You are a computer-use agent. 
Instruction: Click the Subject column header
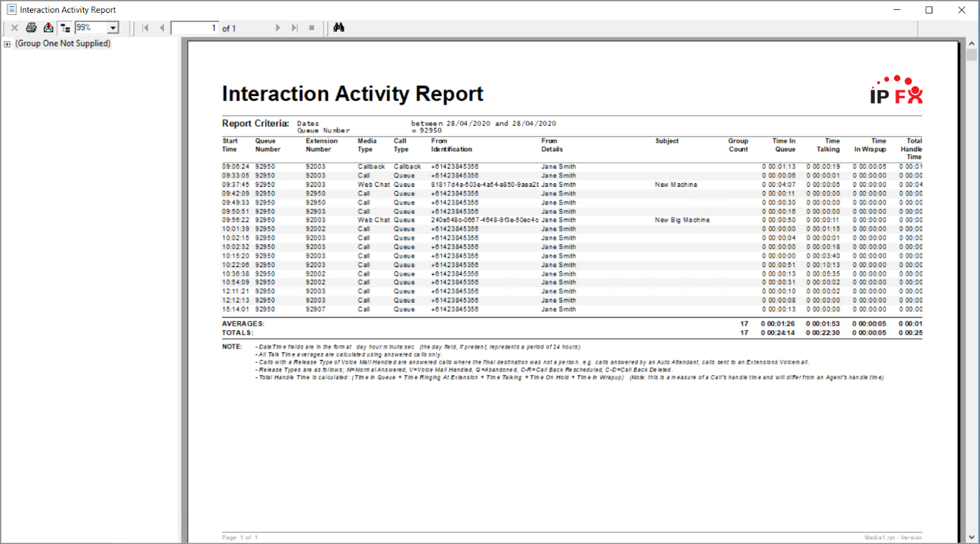pos(667,141)
